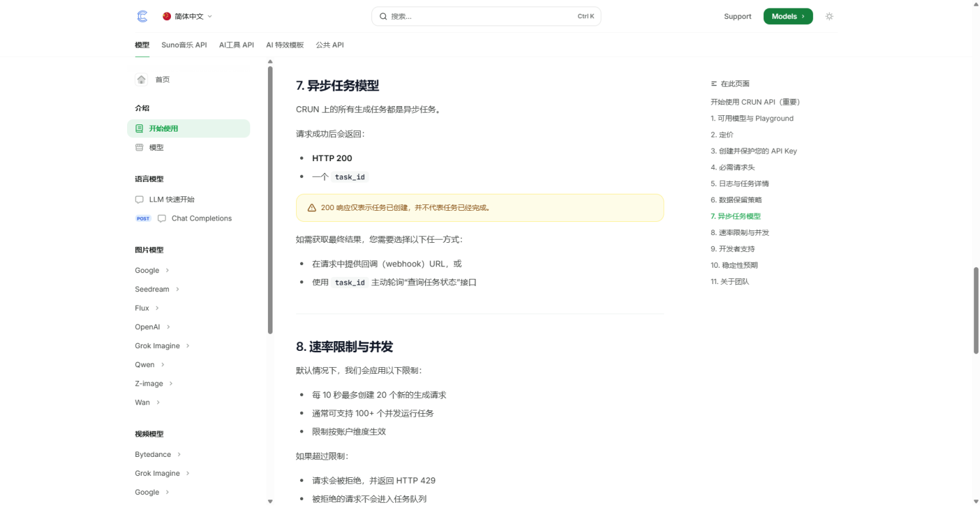The width and height of the screenshot is (980, 506).
Task: Click the chat icon beside Chat Completions
Action: click(162, 219)
